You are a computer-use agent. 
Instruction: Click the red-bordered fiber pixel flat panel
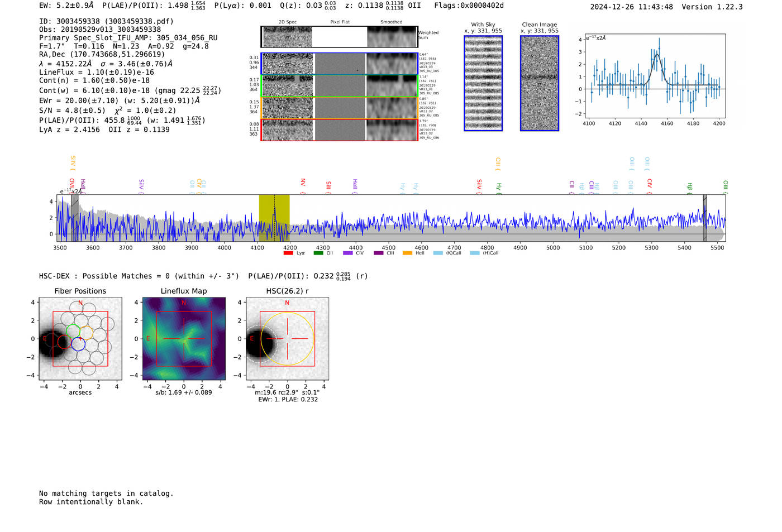340,130
